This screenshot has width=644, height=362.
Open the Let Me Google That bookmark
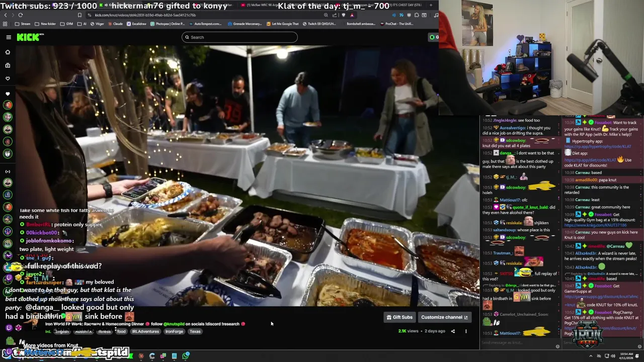tap(282, 24)
